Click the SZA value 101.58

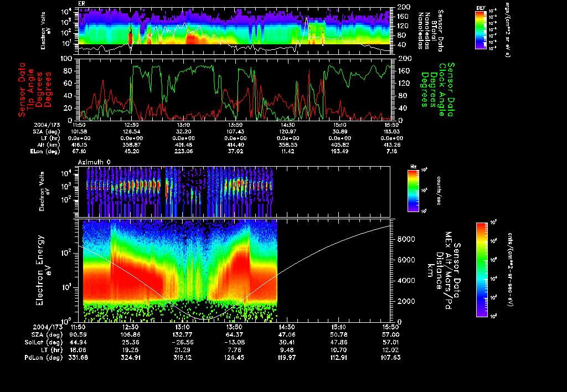[80, 132]
